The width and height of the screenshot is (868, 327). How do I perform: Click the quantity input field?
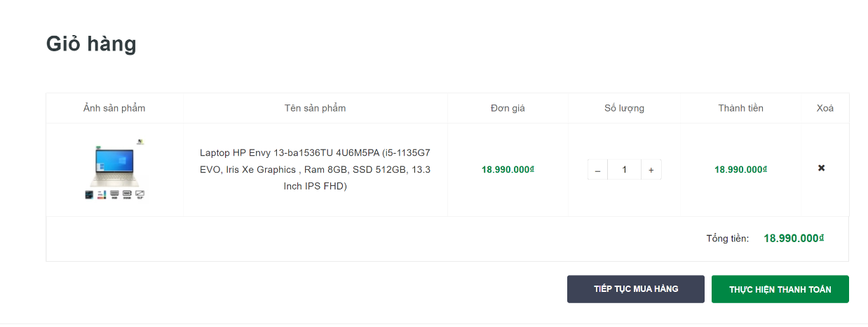pyautogui.click(x=624, y=170)
